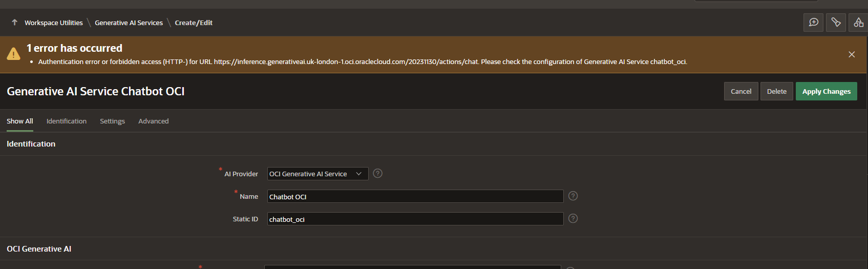
Task: Show help for the AI Provider field
Action: tap(377, 174)
